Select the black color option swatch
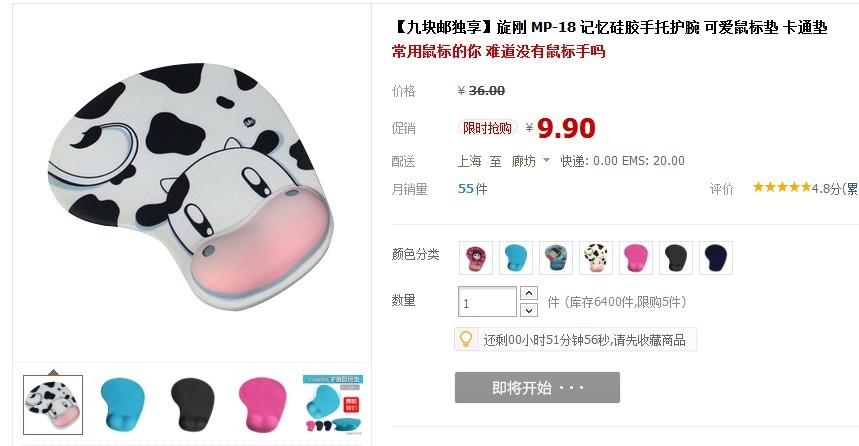 pos(676,258)
